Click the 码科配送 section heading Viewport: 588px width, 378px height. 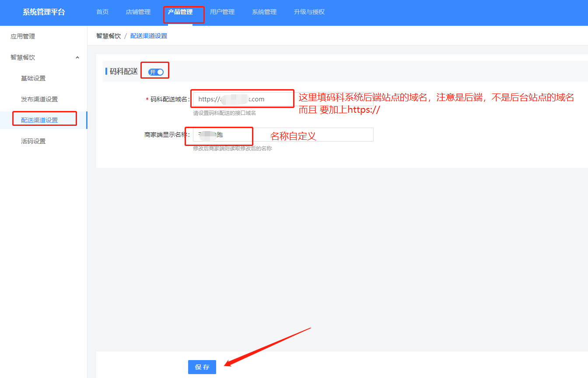124,72
